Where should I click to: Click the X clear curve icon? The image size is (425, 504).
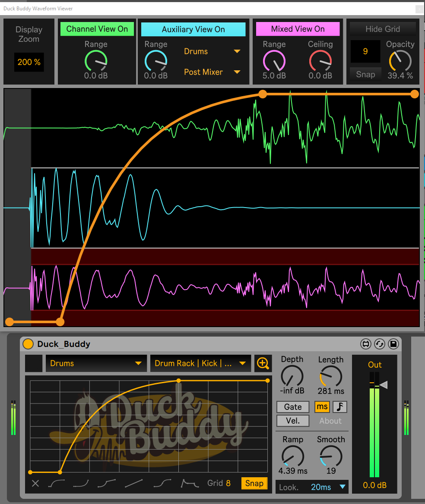(35, 483)
